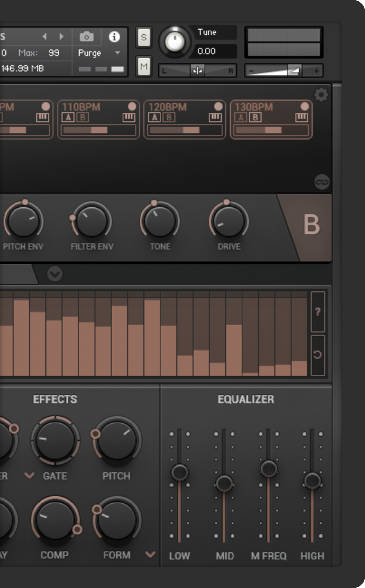Raise volume with the plus button

[x=316, y=71]
